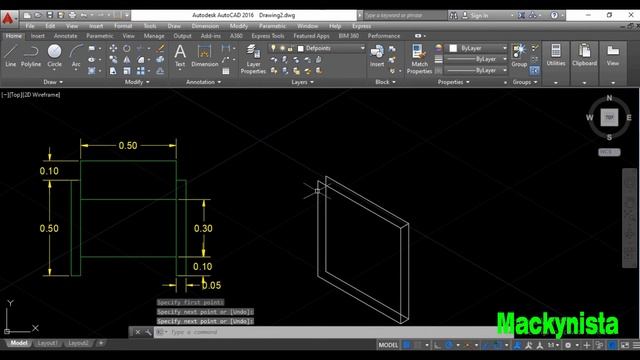The width and height of the screenshot is (640, 360).
Task: Select the Text annotation tool
Action: pyautogui.click(x=180, y=56)
